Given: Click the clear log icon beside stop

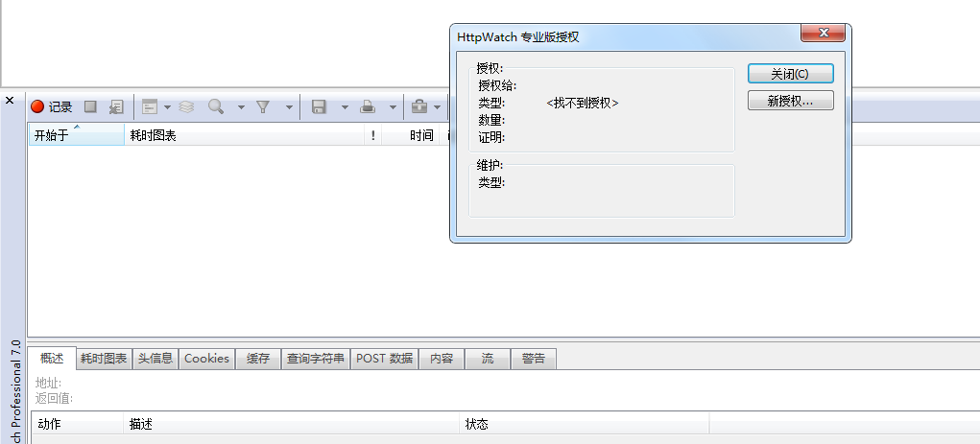Looking at the screenshot, I should [116, 106].
